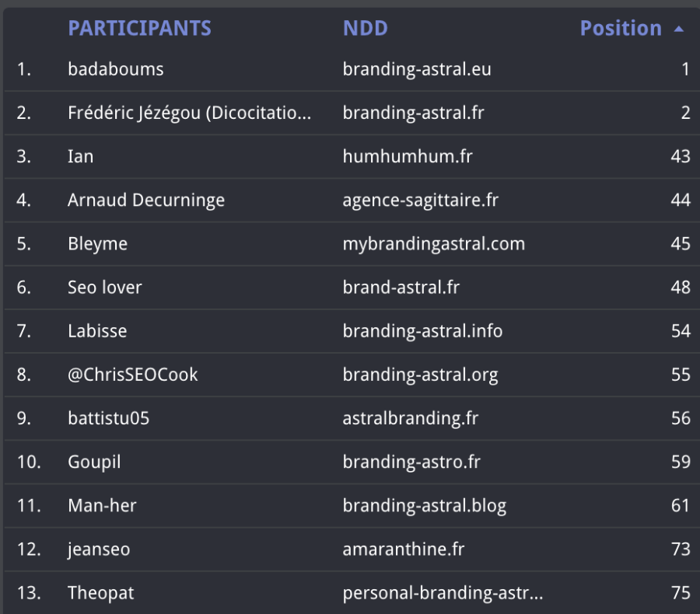Open the branding-astral.blog domain entry
The height and width of the screenshot is (614, 700).
click(x=424, y=506)
